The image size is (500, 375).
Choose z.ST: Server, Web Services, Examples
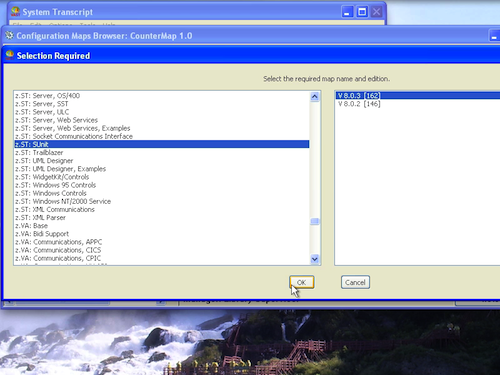162,128
